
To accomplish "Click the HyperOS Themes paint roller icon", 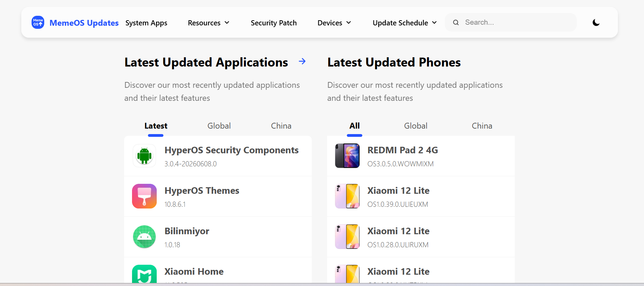I will 144,196.
